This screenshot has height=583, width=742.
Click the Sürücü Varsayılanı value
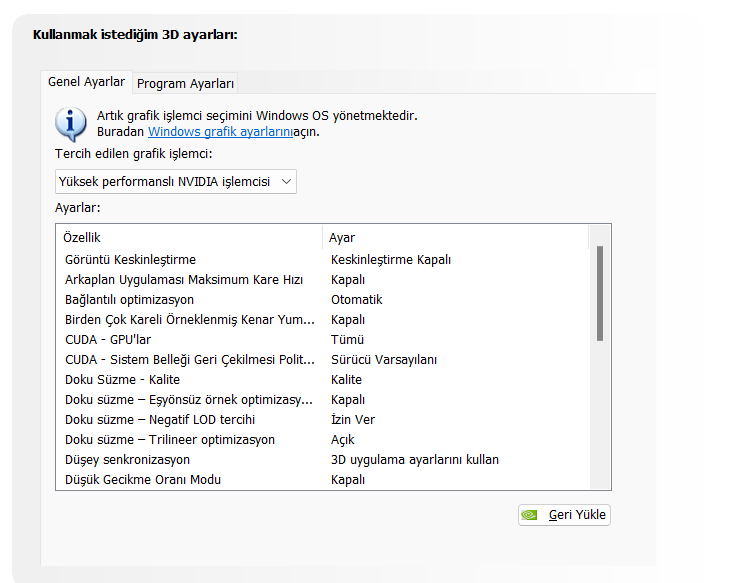click(384, 360)
